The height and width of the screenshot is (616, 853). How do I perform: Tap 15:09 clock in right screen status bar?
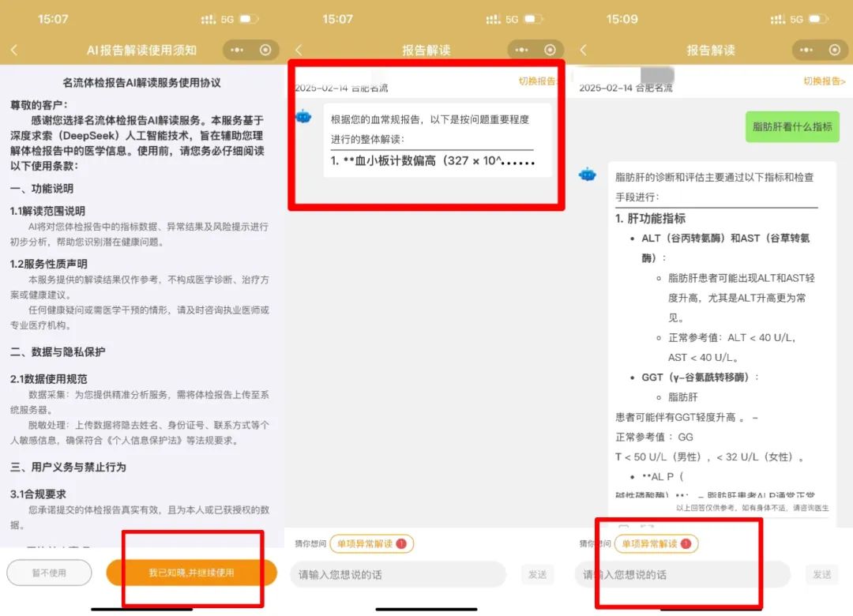click(622, 19)
